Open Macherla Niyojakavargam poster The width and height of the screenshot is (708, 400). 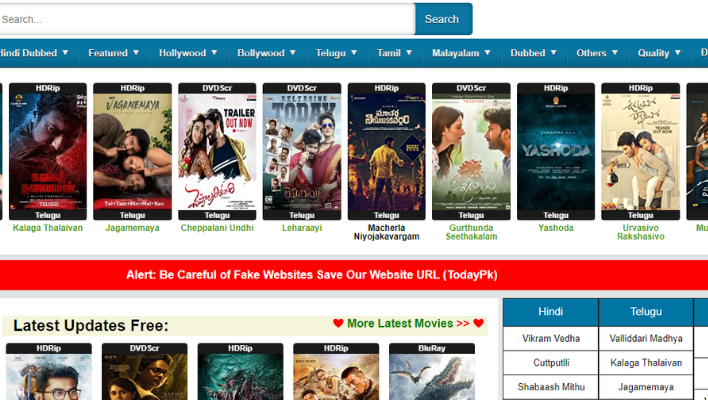click(x=387, y=152)
